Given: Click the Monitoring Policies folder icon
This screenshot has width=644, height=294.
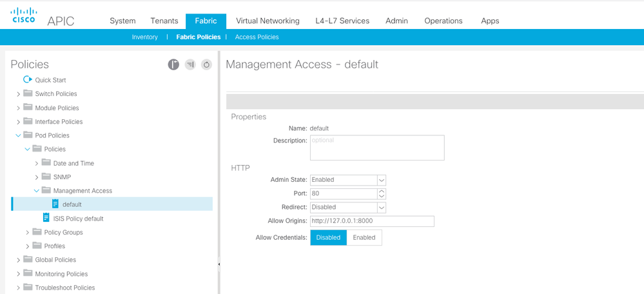Looking at the screenshot, I should pyautogui.click(x=28, y=273).
